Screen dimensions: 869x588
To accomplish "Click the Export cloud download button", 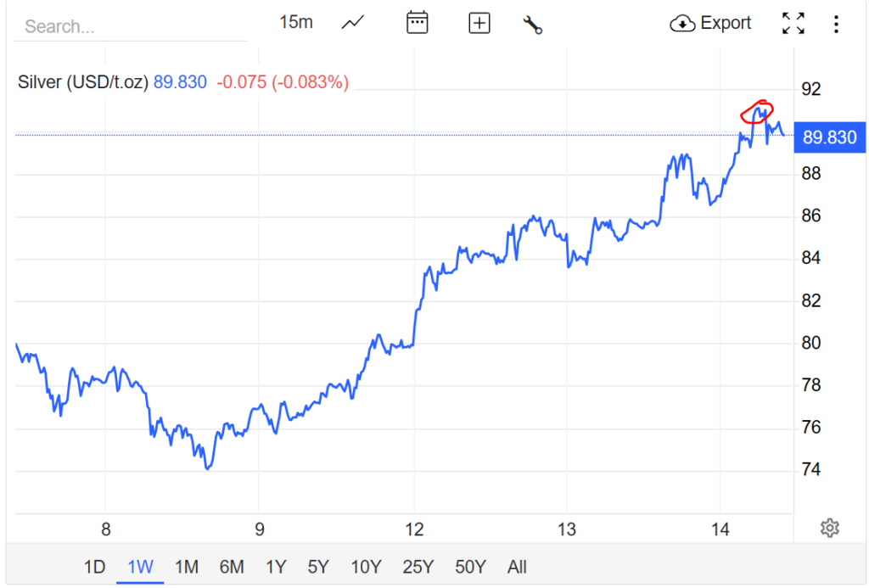I will click(710, 24).
